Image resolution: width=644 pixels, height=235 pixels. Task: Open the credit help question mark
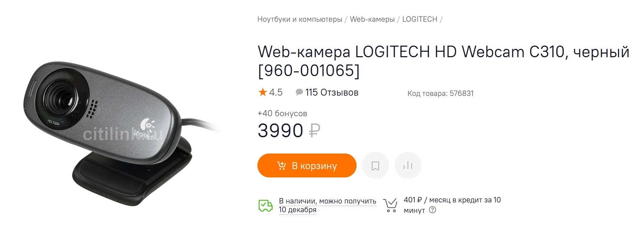coord(432,210)
